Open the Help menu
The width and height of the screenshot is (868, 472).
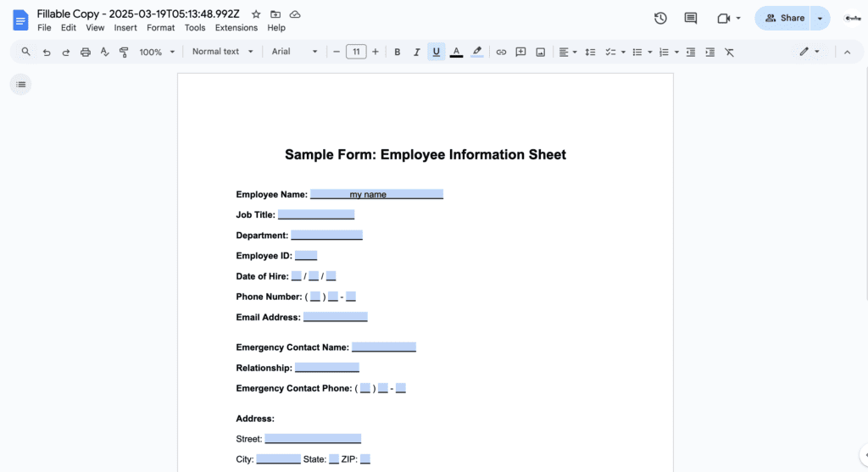[x=276, y=28]
